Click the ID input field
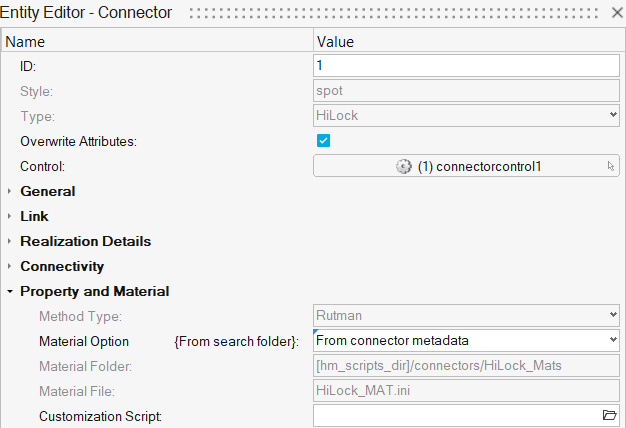Image resolution: width=626 pixels, height=428 pixels. click(466, 65)
